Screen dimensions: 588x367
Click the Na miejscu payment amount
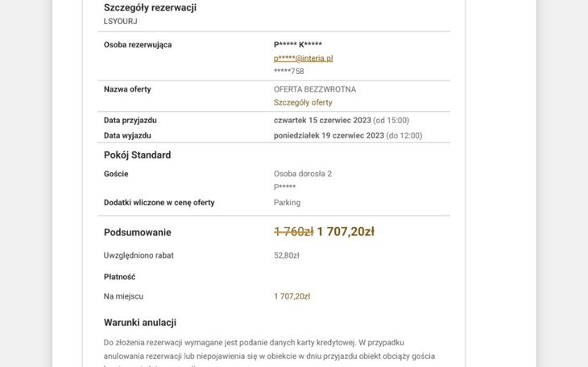click(292, 296)
